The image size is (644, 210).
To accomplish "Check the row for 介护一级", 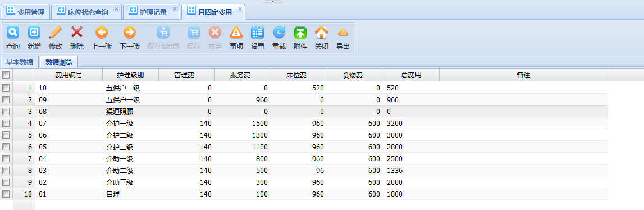I will point(6,123).
